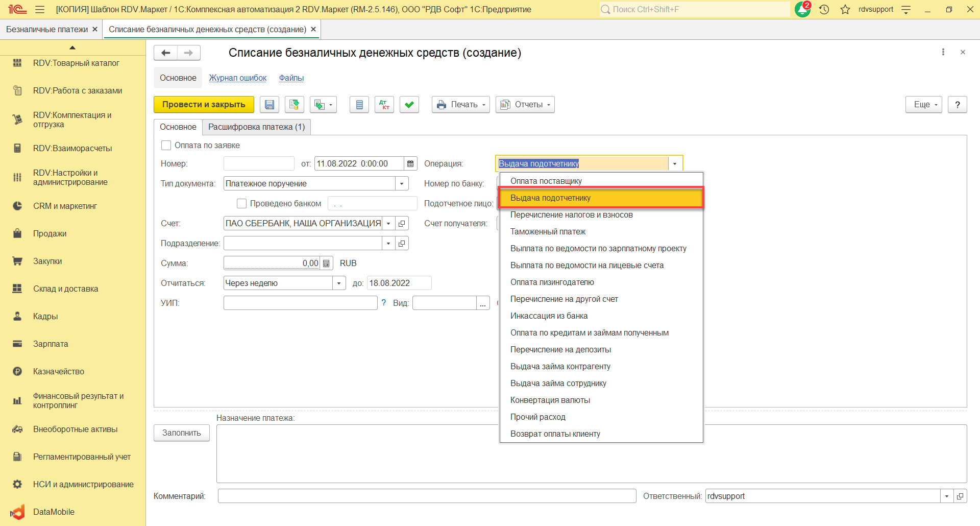
Task: Click the favorites star icon
Action: pyautogui.click(x=845, y=9)
